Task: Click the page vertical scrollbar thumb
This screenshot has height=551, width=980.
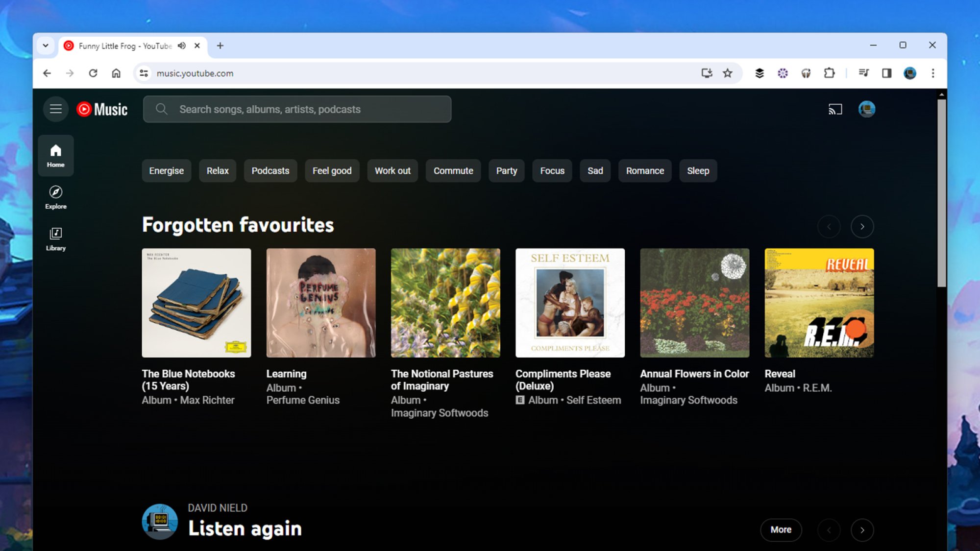Action: 941,193
